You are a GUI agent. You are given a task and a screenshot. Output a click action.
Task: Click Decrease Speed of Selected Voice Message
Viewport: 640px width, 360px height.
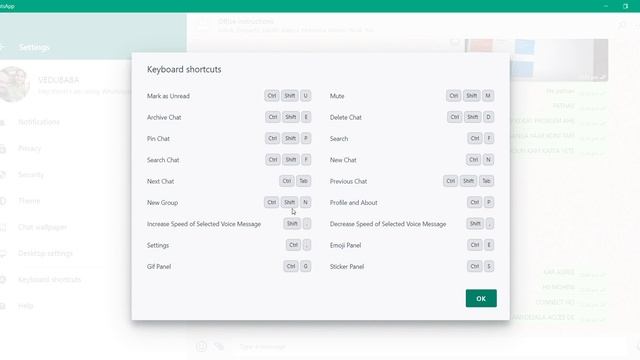pyautogui.click(x=388, y=224)
